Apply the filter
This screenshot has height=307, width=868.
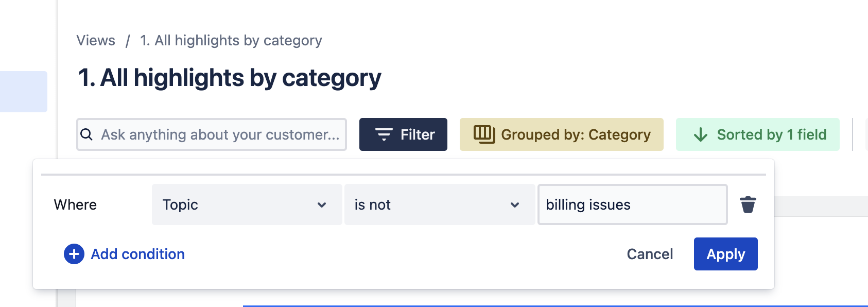pos(725,254)
